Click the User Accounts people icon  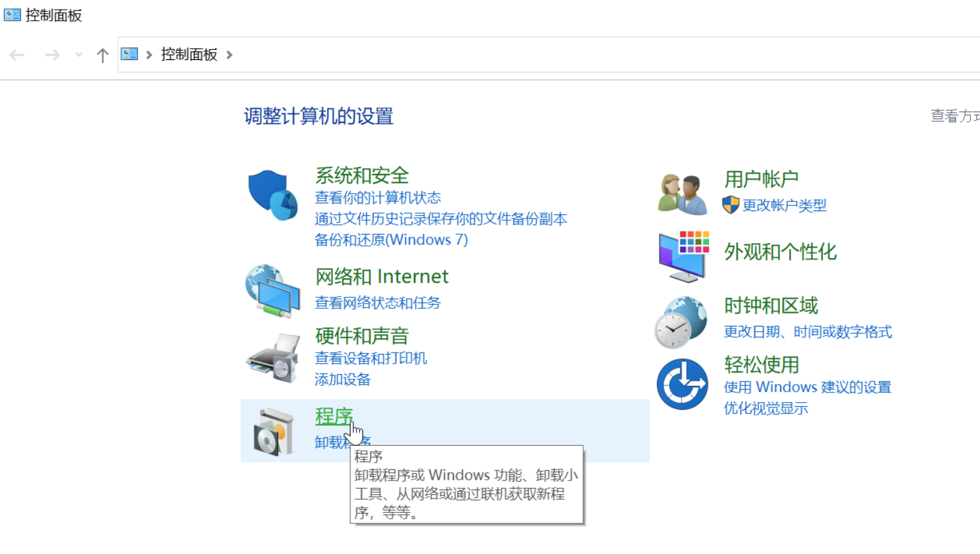pos(682,194)
